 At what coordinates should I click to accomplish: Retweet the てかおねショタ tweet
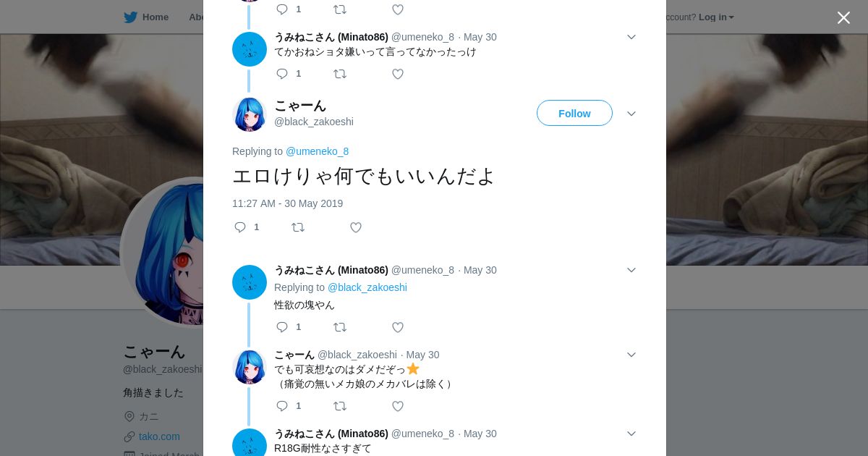340,74
